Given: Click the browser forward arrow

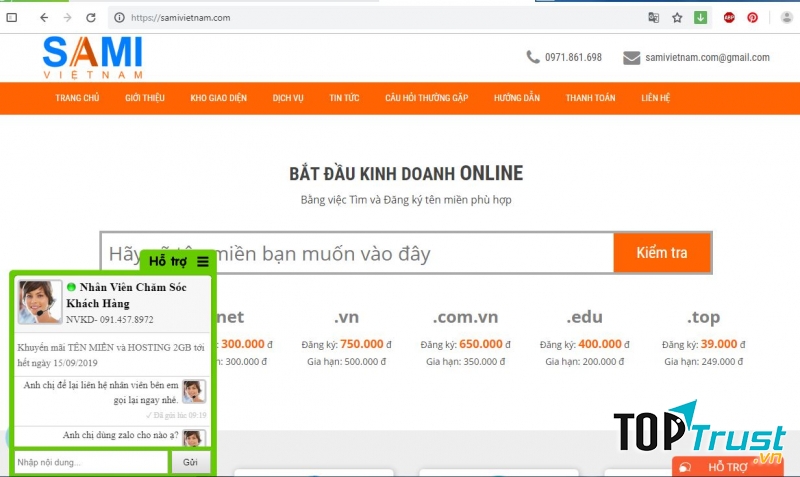Looking at the screenshot, I should pyautogui.click(x=67, y=18).
